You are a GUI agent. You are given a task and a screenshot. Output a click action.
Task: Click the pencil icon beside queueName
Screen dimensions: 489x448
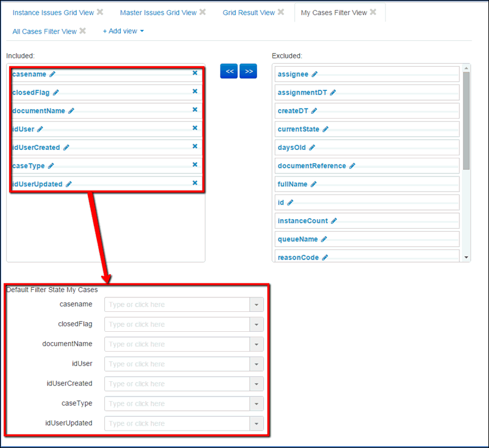pyautogui.click(x=324, y=239)
